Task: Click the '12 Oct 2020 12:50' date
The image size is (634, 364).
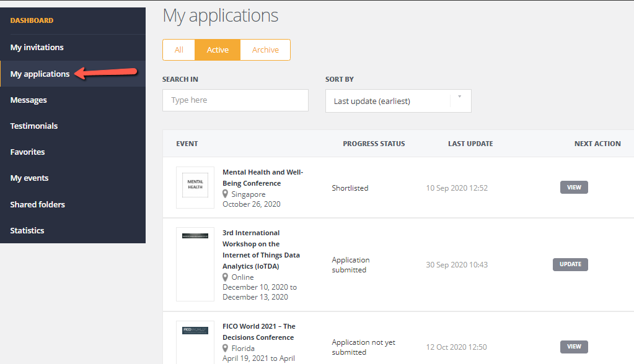Action: pyautogui.click(x=456, y=347)
